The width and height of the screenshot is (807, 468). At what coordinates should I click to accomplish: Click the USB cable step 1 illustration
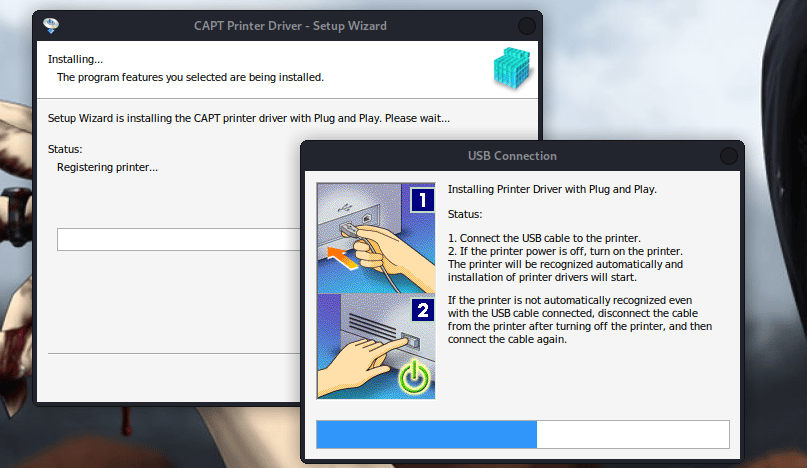[376, 238]
